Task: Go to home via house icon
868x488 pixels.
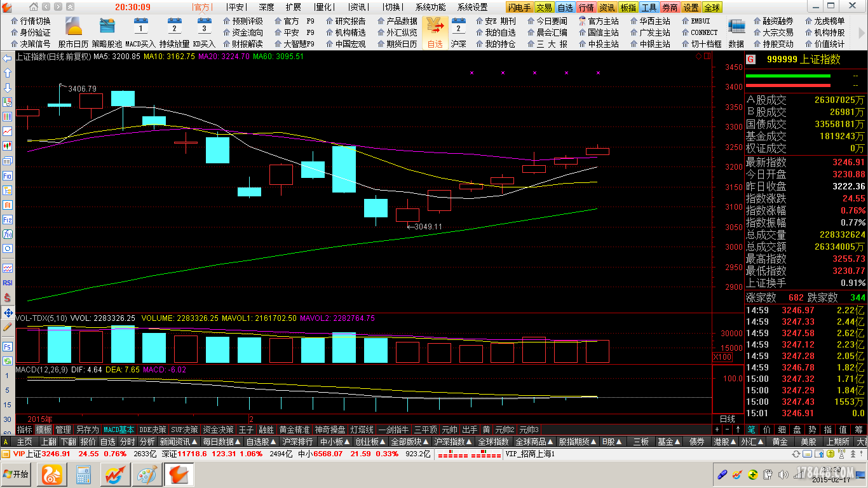Action: point(34,7)
